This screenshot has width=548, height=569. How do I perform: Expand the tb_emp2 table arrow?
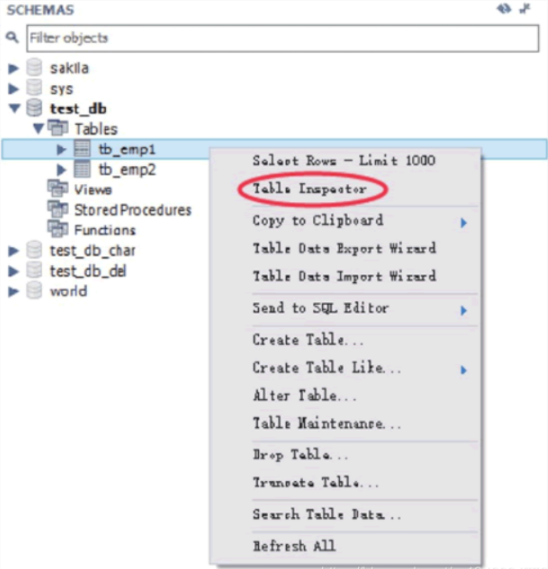tap(61, 169)
